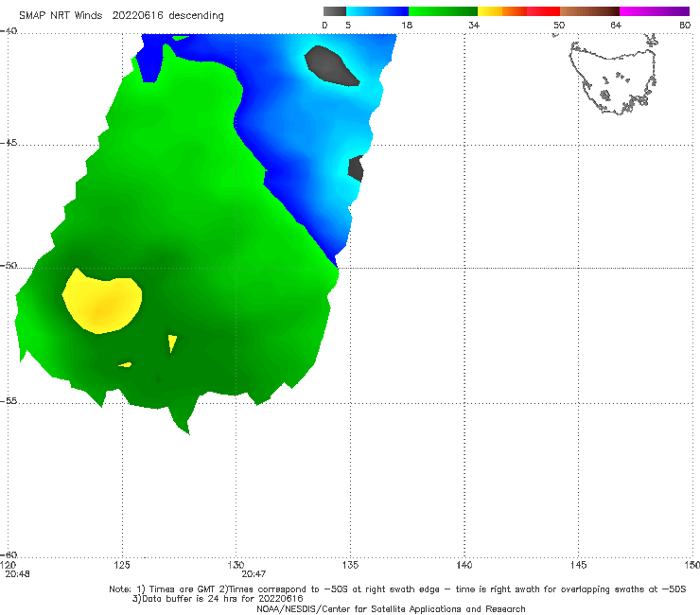The height and width of the screenshot is (615, 700).
Task: Click the large yellow high-wind patch
Action: coord(102,301)
